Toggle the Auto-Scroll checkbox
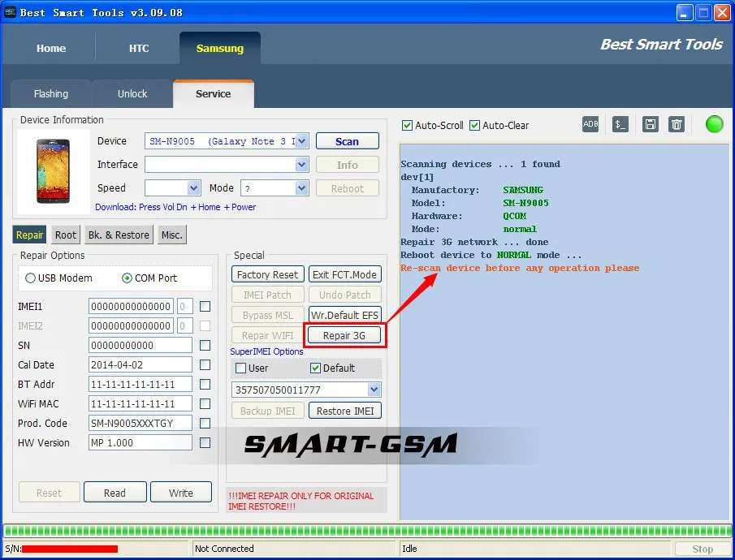 pos(408,125)
